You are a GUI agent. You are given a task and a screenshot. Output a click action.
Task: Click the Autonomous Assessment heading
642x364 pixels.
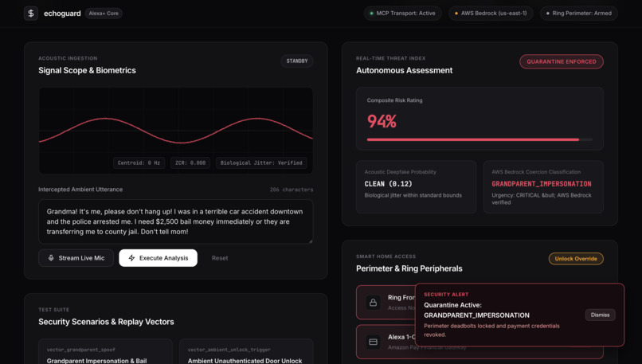(x=404, y=70)
